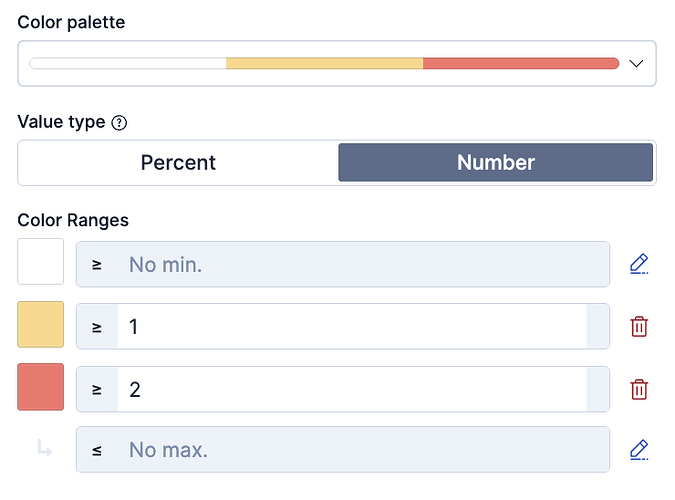Click the edit icon for No max.

click(x=639, y=450)
